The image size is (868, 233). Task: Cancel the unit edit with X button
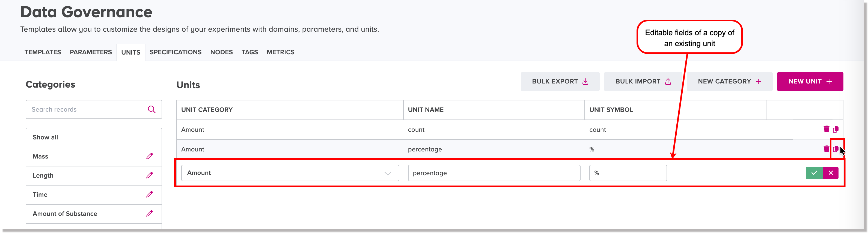coord(831,173)
